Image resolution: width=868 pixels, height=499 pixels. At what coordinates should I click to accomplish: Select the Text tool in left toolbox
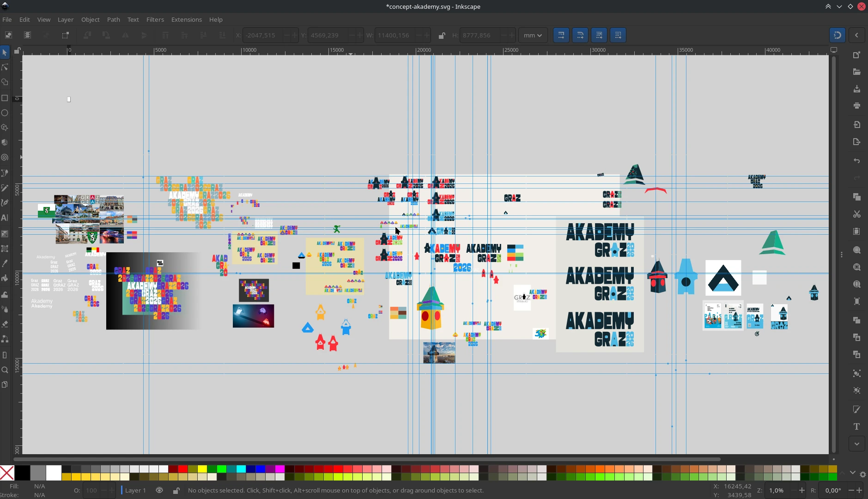pos(5,218)
